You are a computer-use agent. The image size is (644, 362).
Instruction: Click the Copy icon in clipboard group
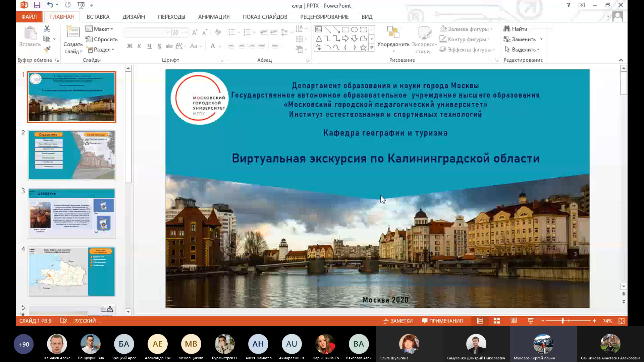(47, 39)
